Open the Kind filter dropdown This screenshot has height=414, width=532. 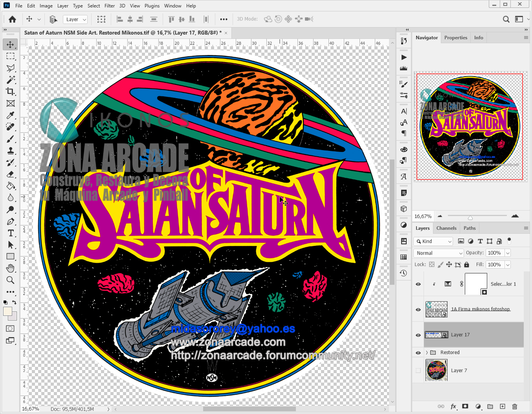click(x=433, y=241)
